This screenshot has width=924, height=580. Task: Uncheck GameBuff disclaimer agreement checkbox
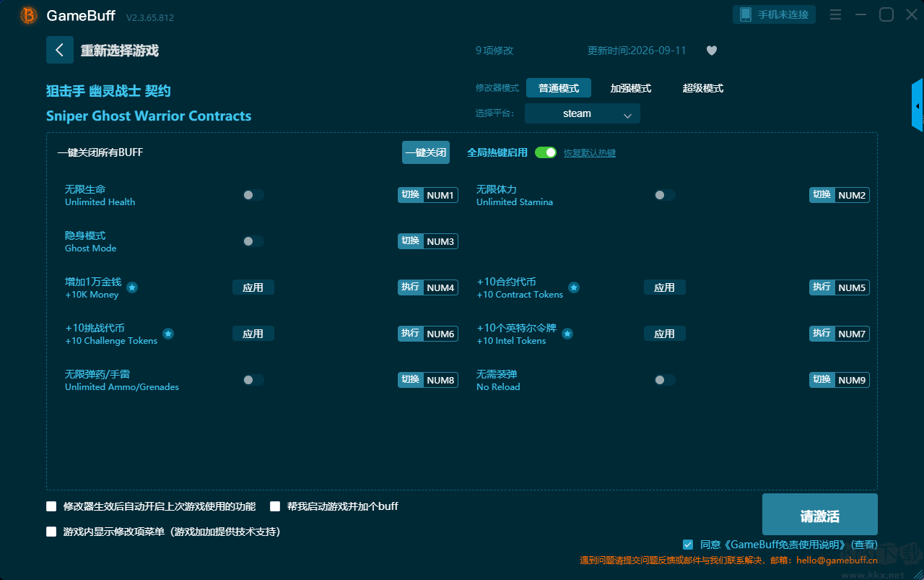688,545
